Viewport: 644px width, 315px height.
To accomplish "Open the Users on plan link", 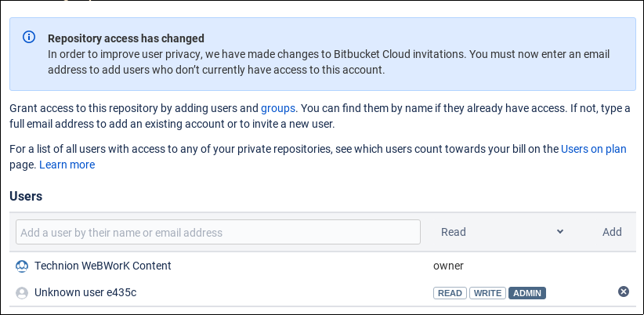I will click(594, 149).
